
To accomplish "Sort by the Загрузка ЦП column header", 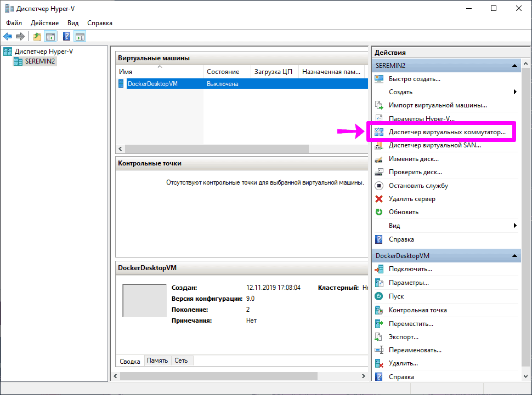I will pos(274,72).
